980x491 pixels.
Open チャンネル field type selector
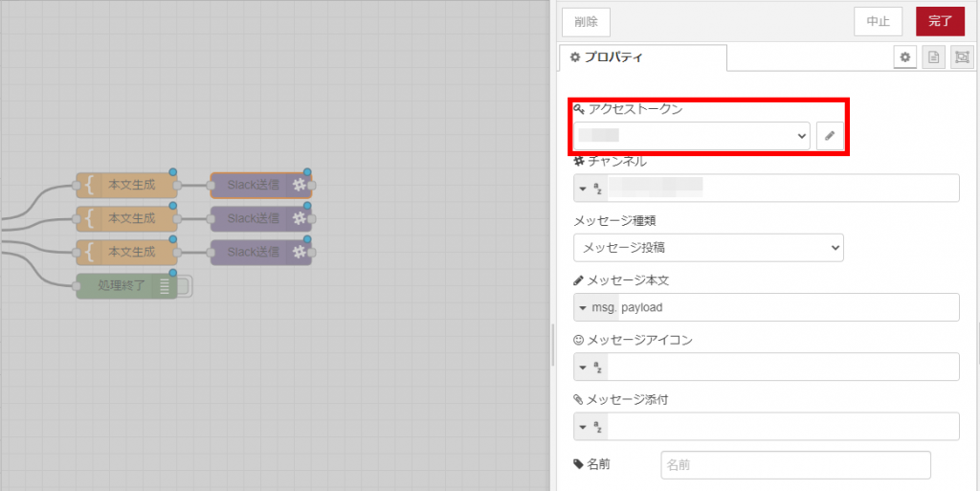(x=590, y=188)
